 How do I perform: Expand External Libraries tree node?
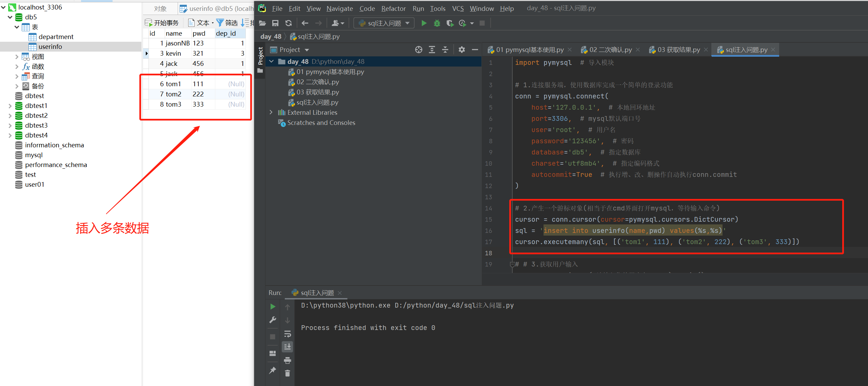[x=271, y=112]
